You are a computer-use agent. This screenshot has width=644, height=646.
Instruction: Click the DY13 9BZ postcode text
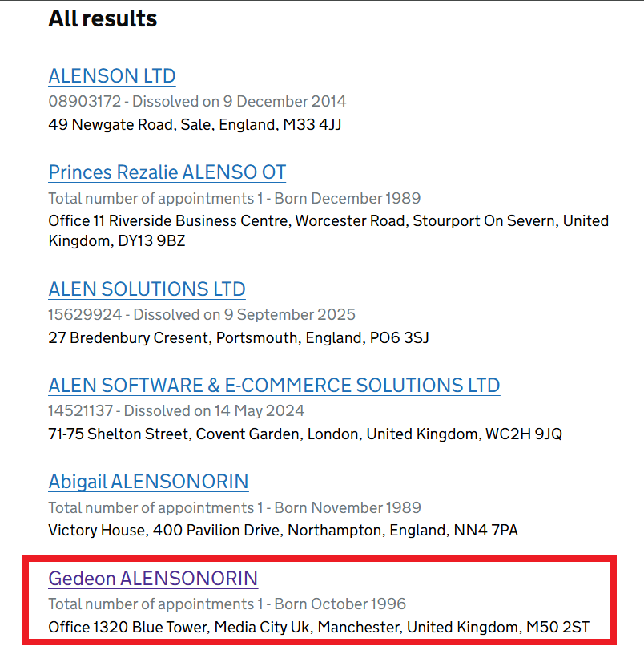[x=151, y=241]
